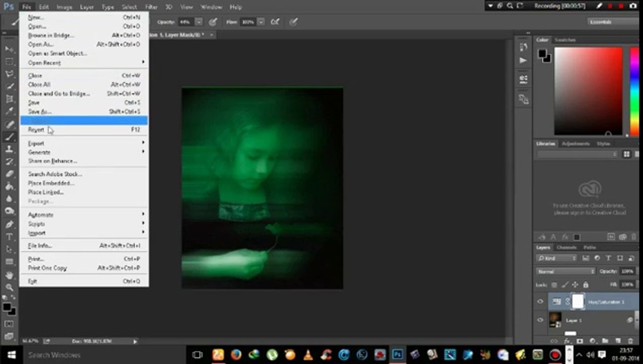643x364 pixels.
Task: Open the Normal blend mode dropdown
Action: pos(566,271)
